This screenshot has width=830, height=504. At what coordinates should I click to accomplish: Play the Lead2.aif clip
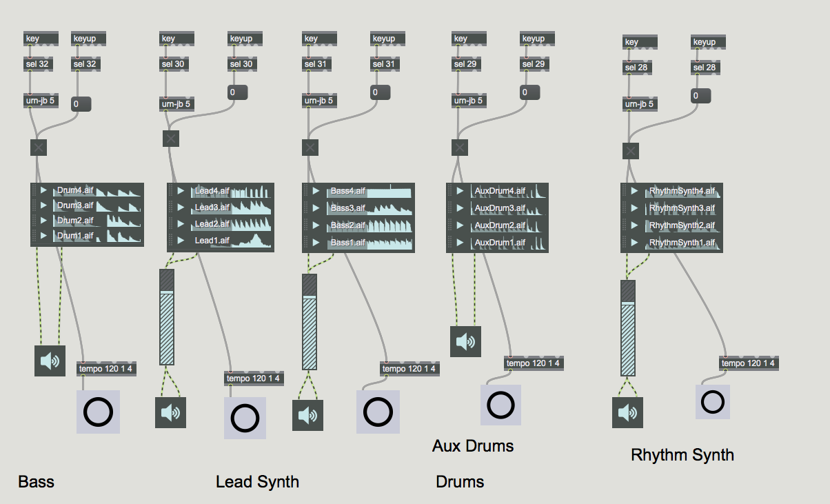pyautogui.click(x=181, y=224)
